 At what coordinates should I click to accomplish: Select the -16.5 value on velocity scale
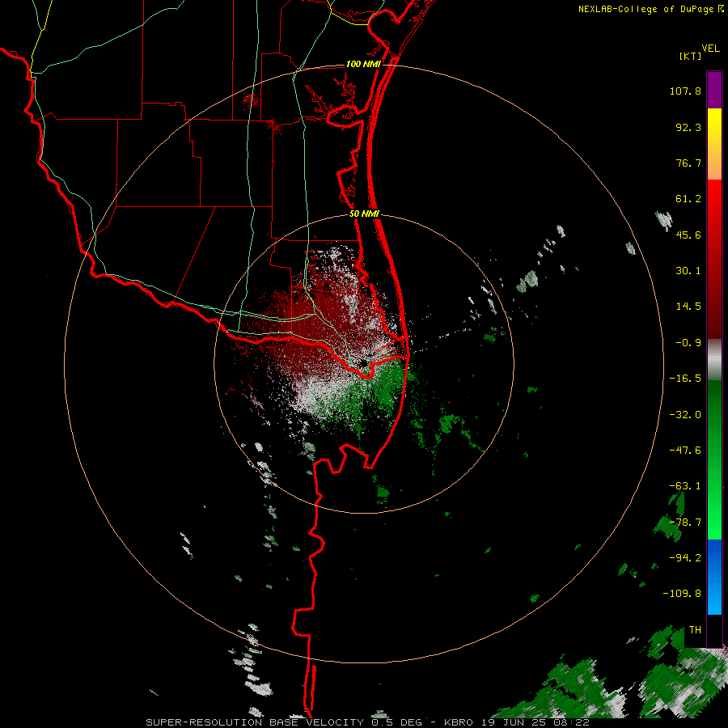coord(685,379)
